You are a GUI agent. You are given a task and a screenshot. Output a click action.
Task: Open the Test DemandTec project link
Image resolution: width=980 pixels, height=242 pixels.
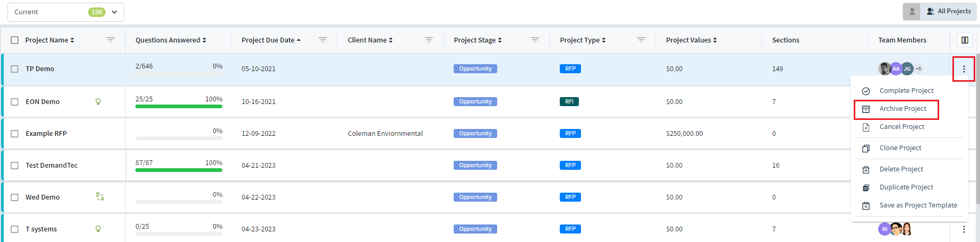[51, 166]
